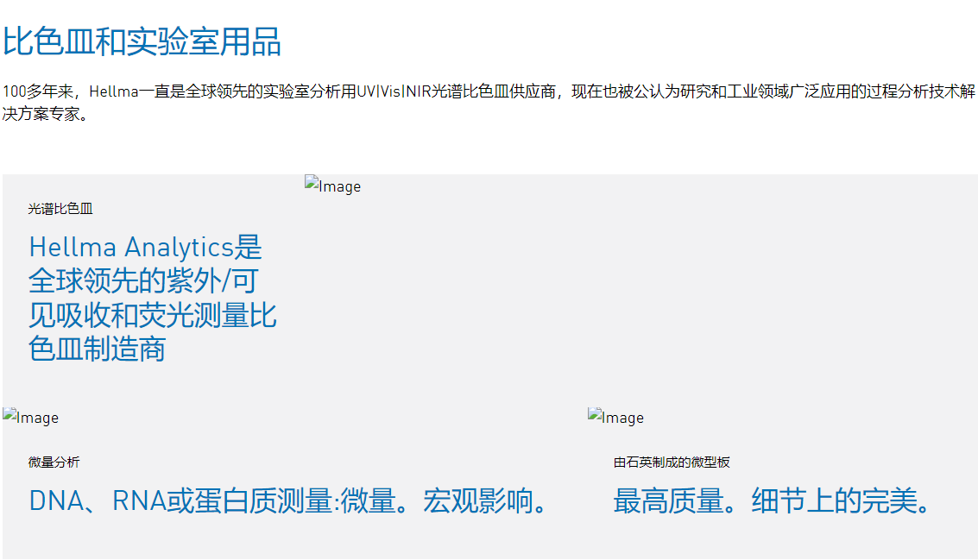Screen dimensions: 978x560
Task: Open the Hellma Analytics是全球领先 headline link
Action: (153, 298)
